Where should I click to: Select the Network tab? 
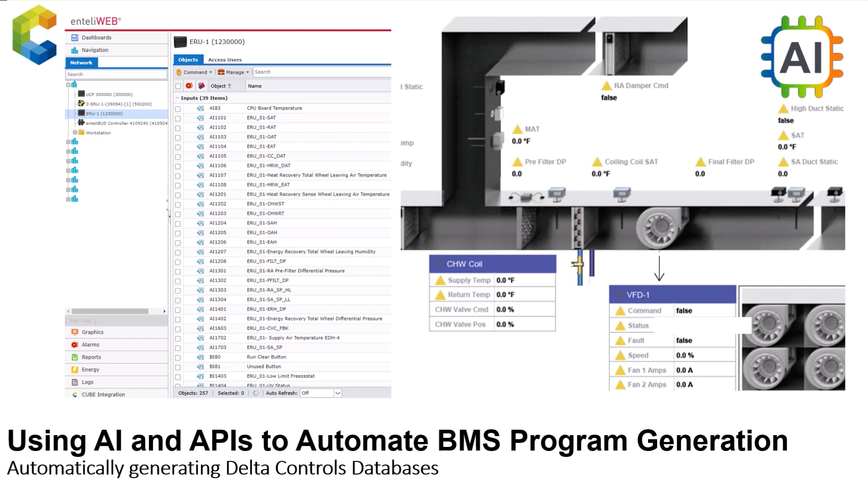click(81, 62)
